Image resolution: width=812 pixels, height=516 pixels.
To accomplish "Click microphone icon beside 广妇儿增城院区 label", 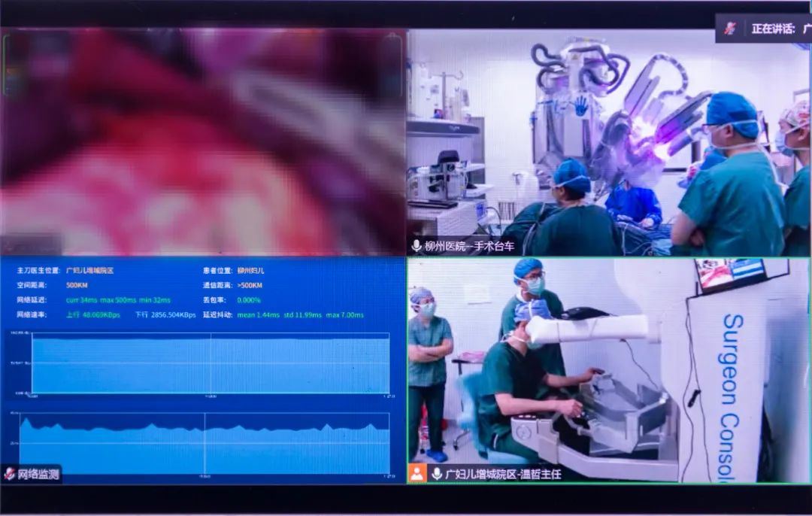I will pyautogui.click(x=437, y=474).
